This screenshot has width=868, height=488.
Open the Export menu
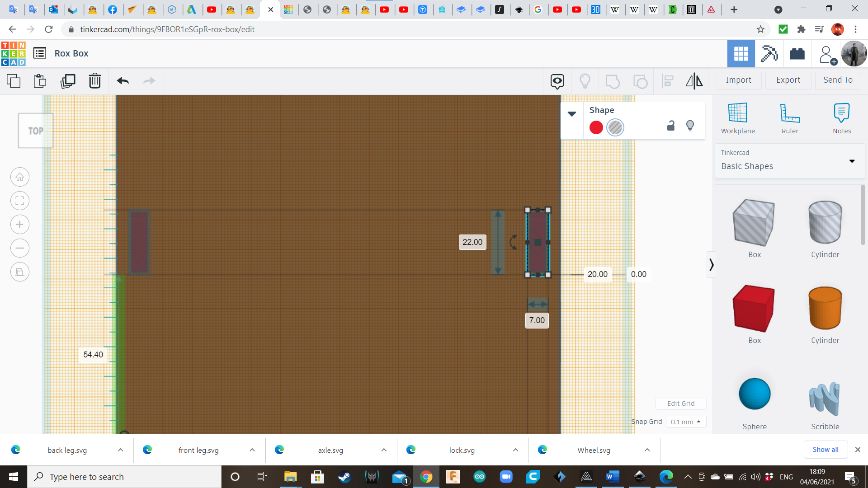788,80
